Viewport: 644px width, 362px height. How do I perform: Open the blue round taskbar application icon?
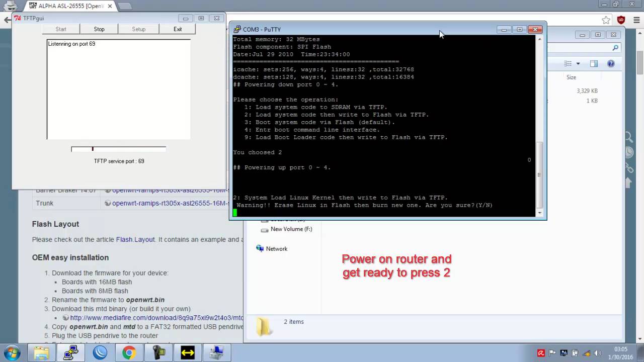tap(100, 352)
